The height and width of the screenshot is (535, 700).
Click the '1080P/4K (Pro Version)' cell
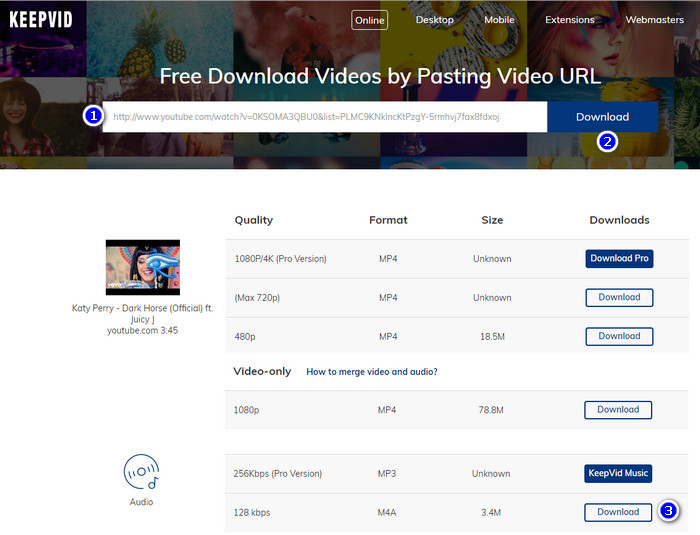(x=280, y=259)
